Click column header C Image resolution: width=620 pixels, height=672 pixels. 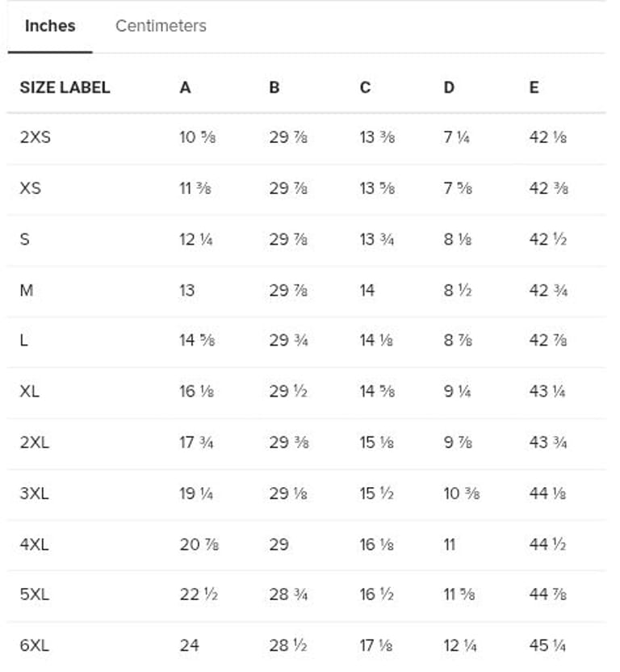(x=365, y=87)
